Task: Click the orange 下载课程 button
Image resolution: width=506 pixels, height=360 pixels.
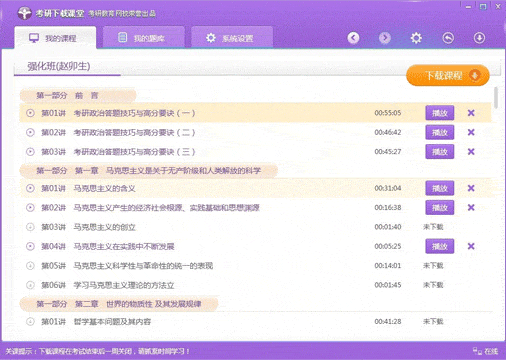Action: (x=448, y=75)
